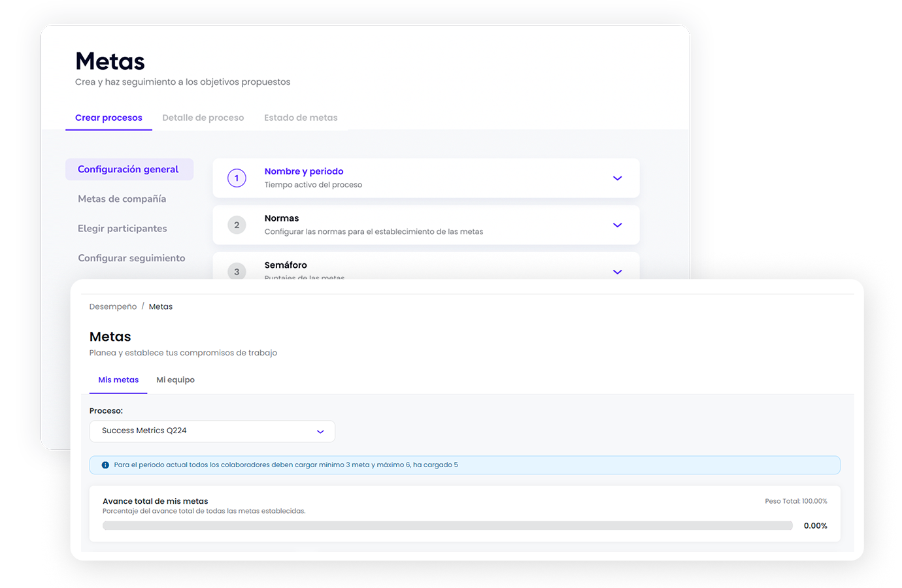Expand the Nombre y periodo section chevron

point(617,178)
